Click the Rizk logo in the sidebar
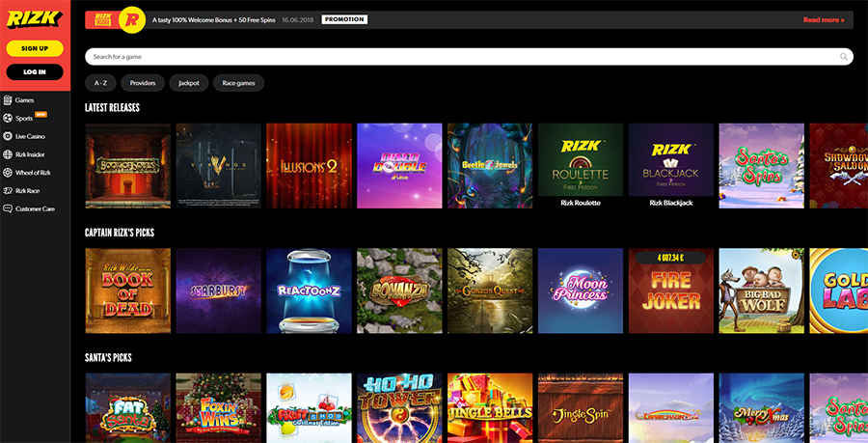The height and width of the screenshot is (443, 868). (35, 19)
